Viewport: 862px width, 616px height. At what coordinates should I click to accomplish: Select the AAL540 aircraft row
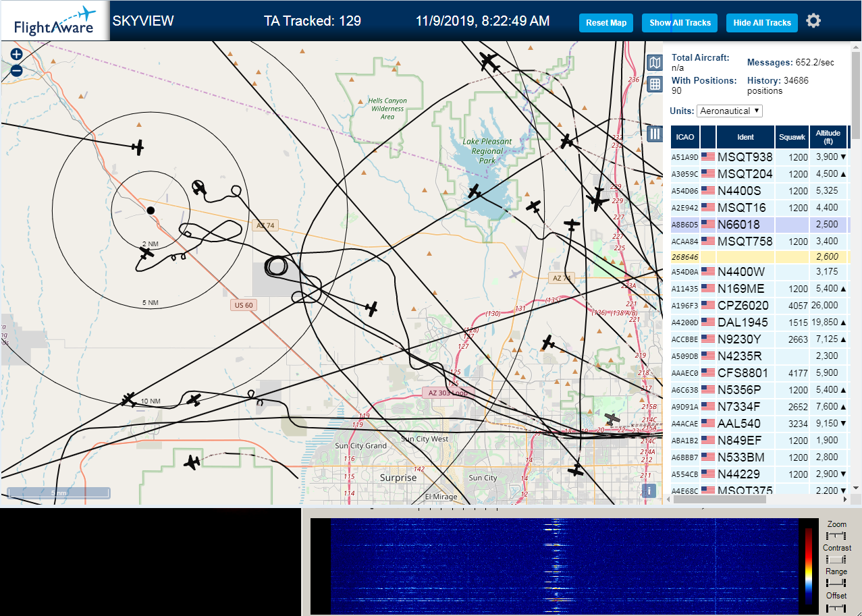pos(759,424)
